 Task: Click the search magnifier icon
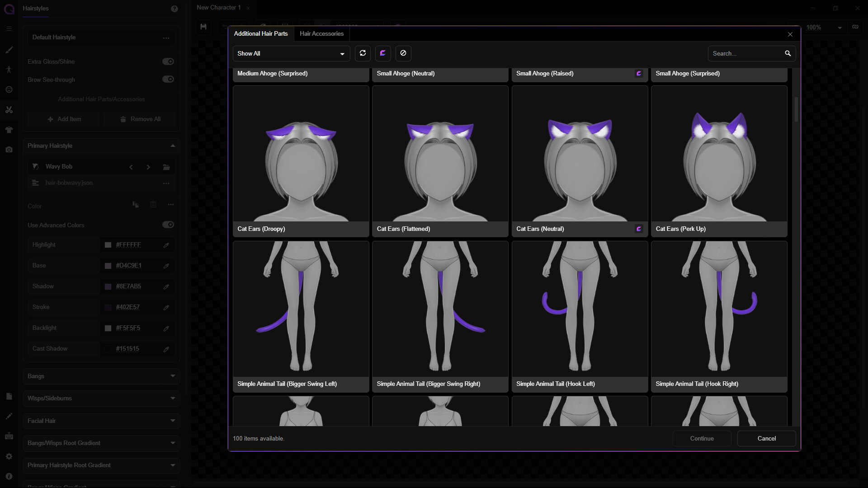pos(788,53)
